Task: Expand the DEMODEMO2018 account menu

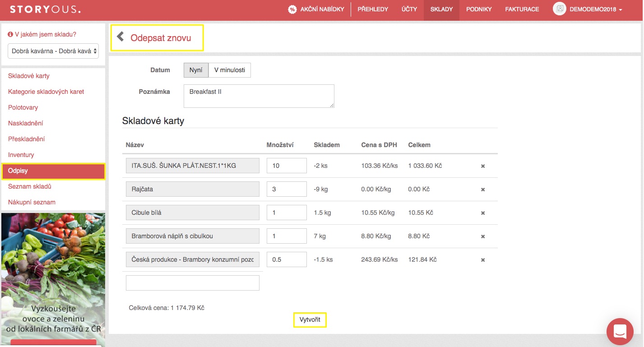Action: point(596,9)
